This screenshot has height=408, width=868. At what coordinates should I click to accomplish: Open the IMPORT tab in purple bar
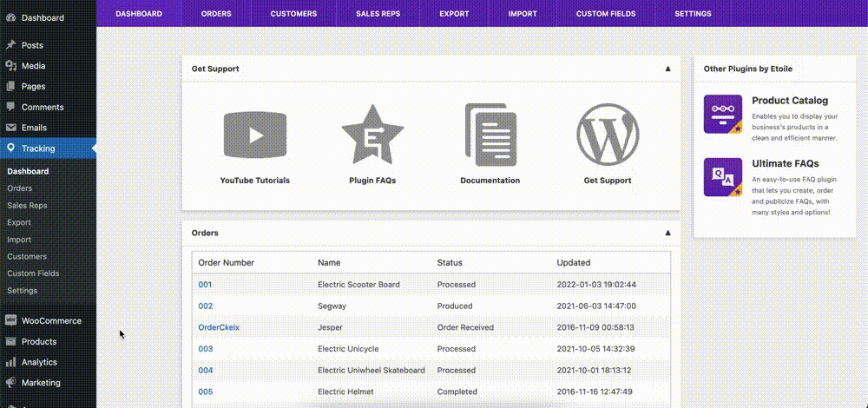[x=523, y=13]
